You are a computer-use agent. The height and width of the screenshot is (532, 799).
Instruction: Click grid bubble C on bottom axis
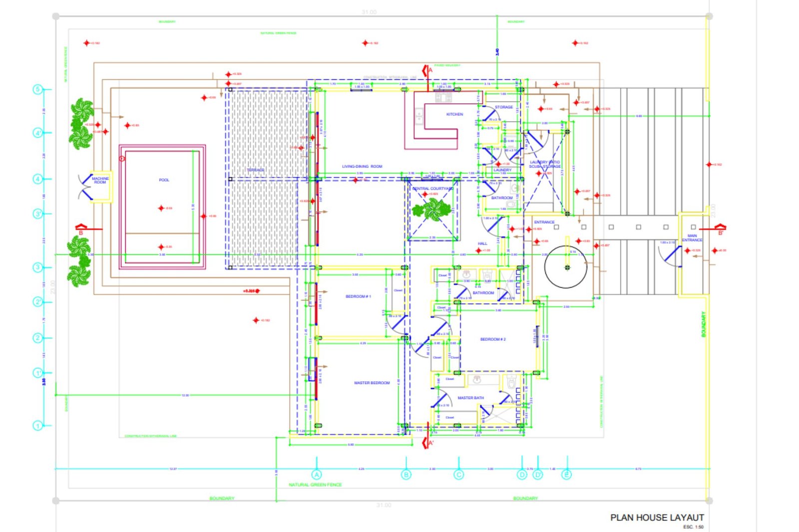click(x=458, y=475)
